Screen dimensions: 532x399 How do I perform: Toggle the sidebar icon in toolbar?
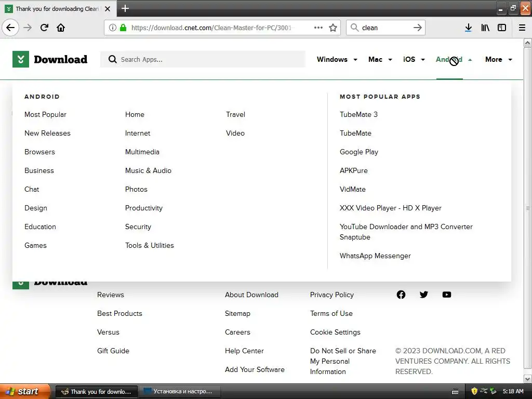pos(502,28)
